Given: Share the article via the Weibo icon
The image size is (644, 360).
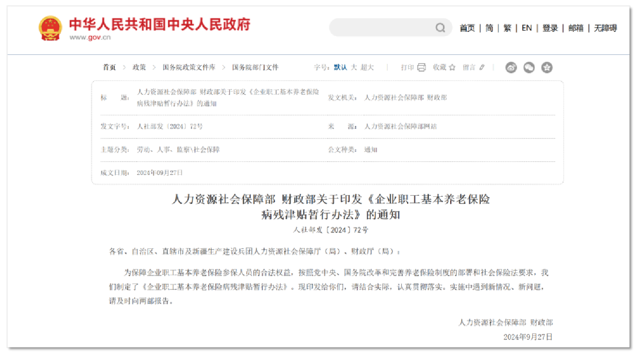Looking at the screenshot, I should tap(510, 67).
